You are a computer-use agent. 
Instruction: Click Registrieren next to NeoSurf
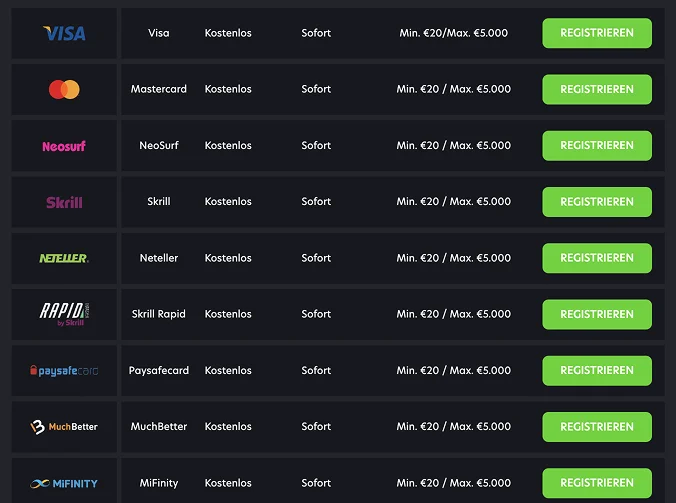(x=597, y=145)
